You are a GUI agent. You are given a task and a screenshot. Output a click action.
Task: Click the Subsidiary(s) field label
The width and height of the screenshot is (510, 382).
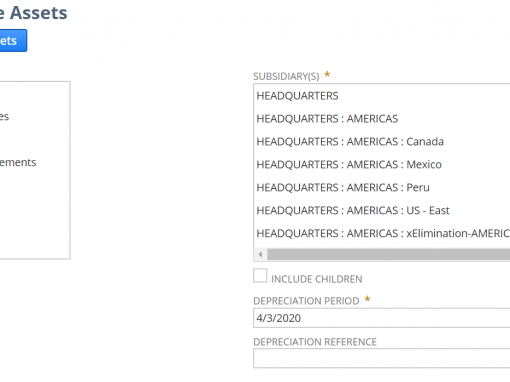pos(286,76)
